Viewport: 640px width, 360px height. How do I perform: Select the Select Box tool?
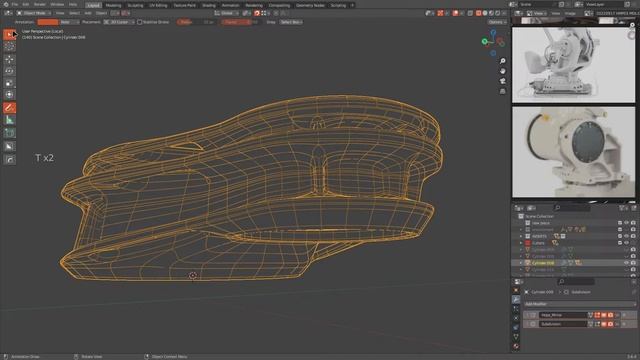(9, 34)
